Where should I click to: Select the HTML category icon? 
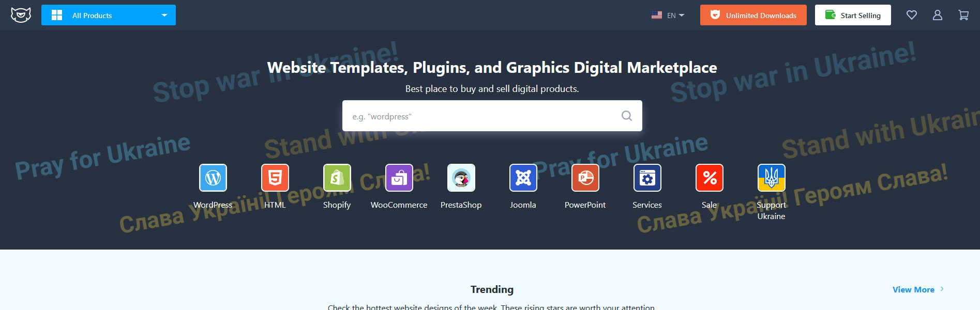(x=275, y=178)
